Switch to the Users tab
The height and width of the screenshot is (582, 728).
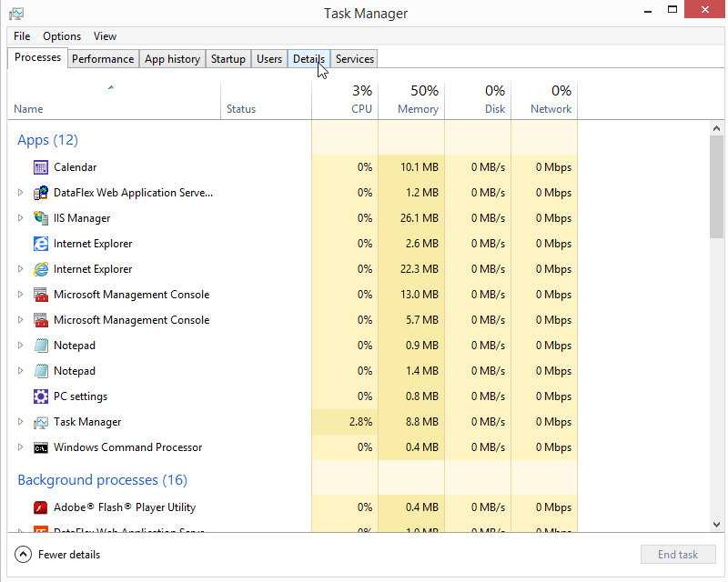[x=269, y=59]
